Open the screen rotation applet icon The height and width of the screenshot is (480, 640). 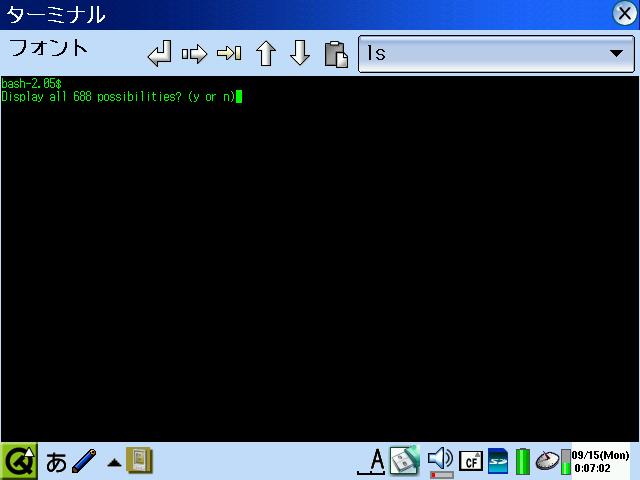point(404,460)
